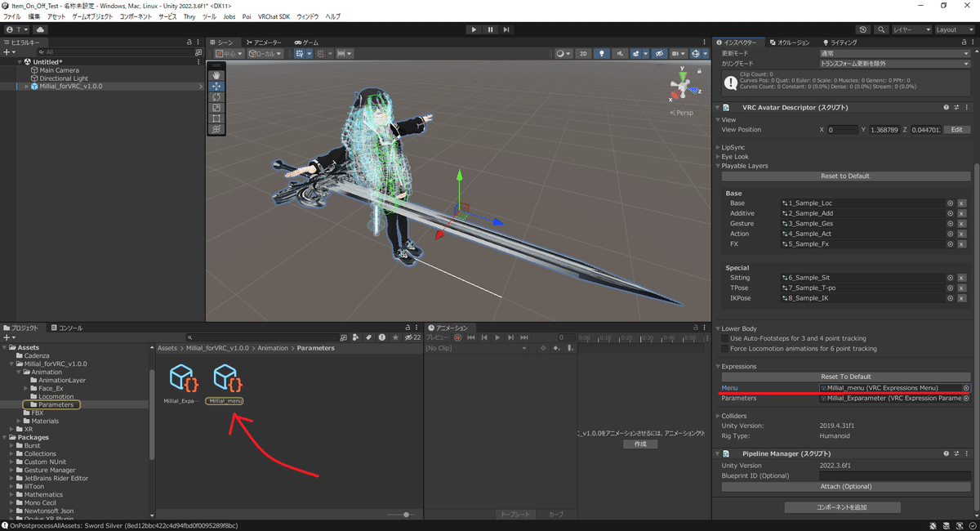Collapse VRC Avatar Descriptor component
Viewport: 980px width, 531px height.
click(718, 107)
